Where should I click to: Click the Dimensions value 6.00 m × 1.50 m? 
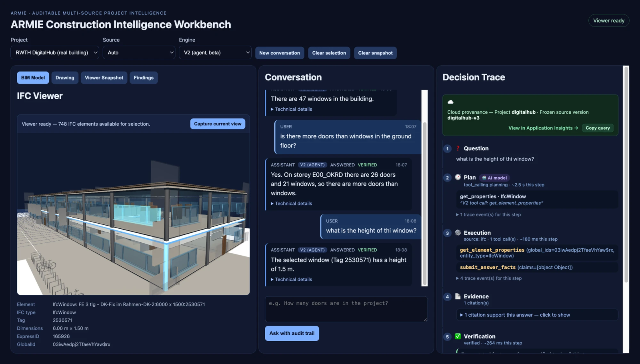[71, 328]
